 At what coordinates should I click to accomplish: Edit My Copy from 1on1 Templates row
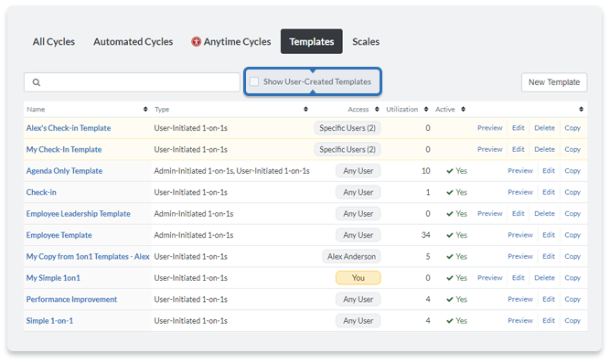click(x=549, y=256)
